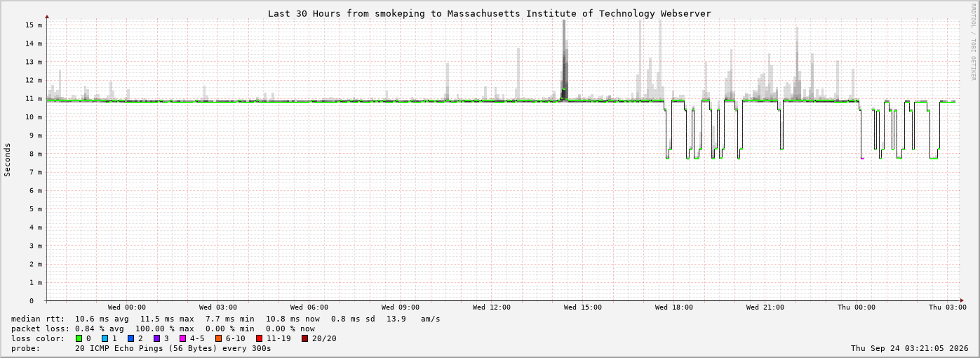Viewport: 980px width, 358px height.
Task: Click the RRDTOOL / TOBI OETIKER watermark
Action: coord(973,41)
